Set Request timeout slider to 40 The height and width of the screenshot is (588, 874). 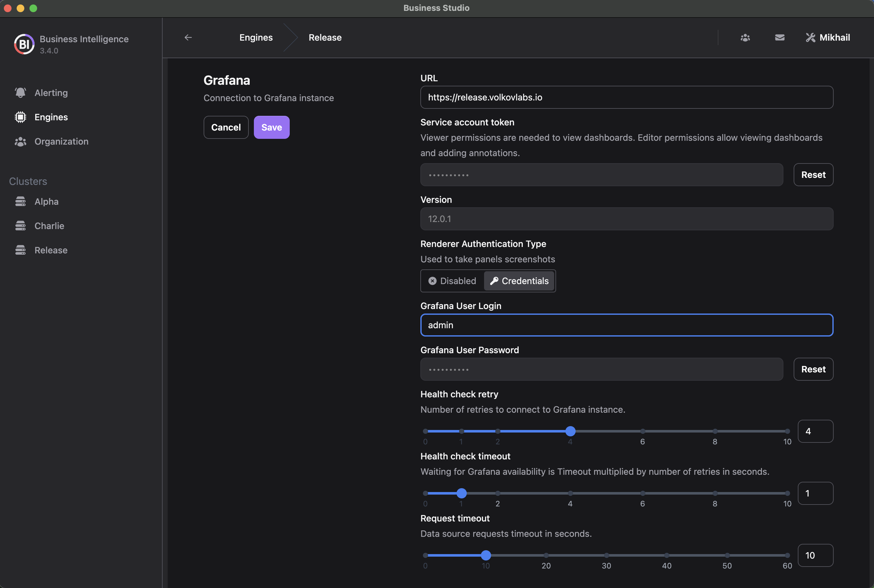pos(667,555)
